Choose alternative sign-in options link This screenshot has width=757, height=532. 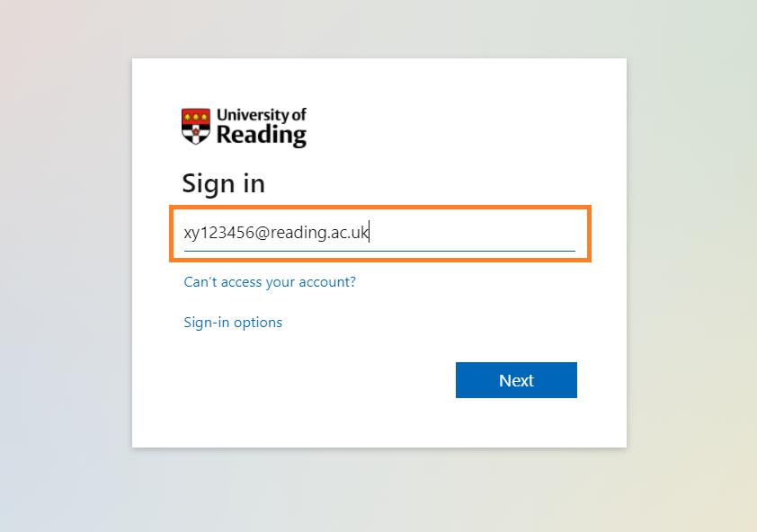point(233,323)
